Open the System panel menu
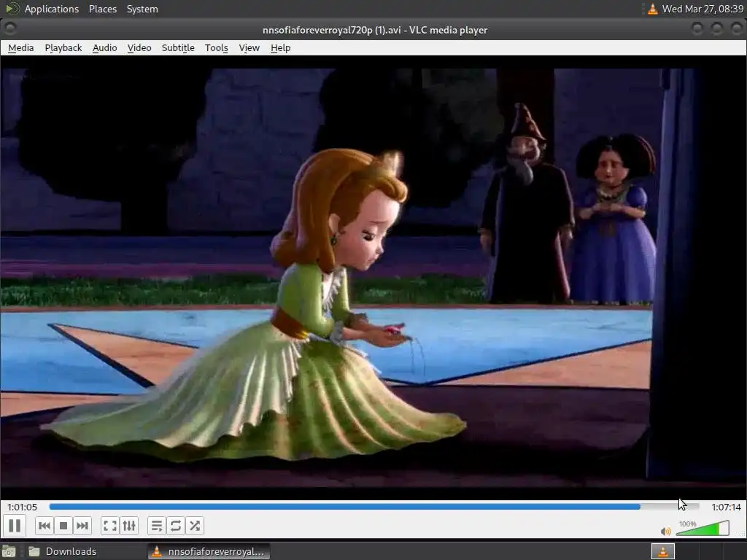Screen dimensions: 747x560 point(142,9)
